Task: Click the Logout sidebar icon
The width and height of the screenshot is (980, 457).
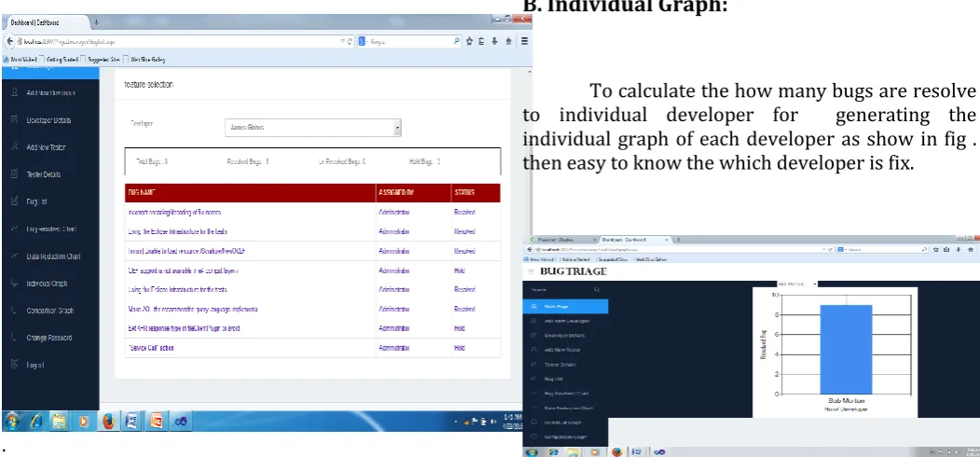Action: [14, 364]
